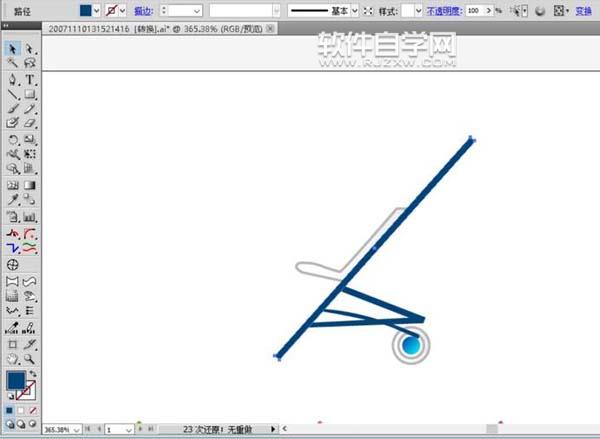Expand the opacity slider arrow

[489, 11]
